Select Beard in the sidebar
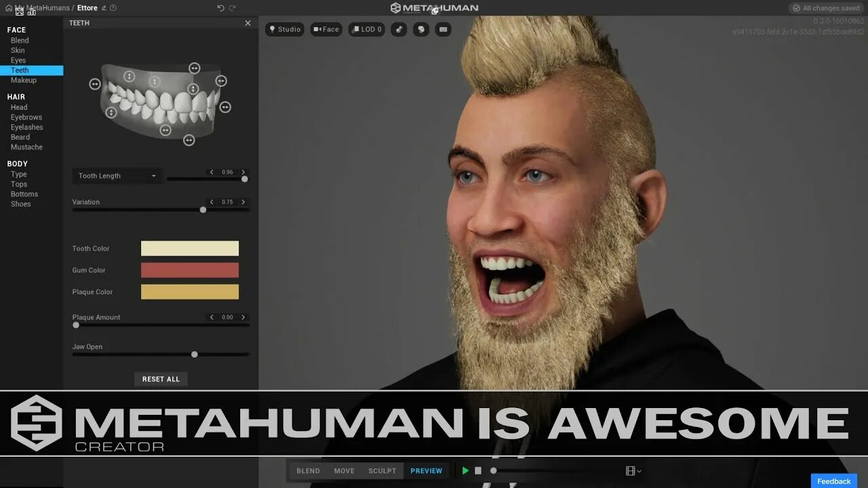Viewport: 868px width, 488px height. coord(20,137)
